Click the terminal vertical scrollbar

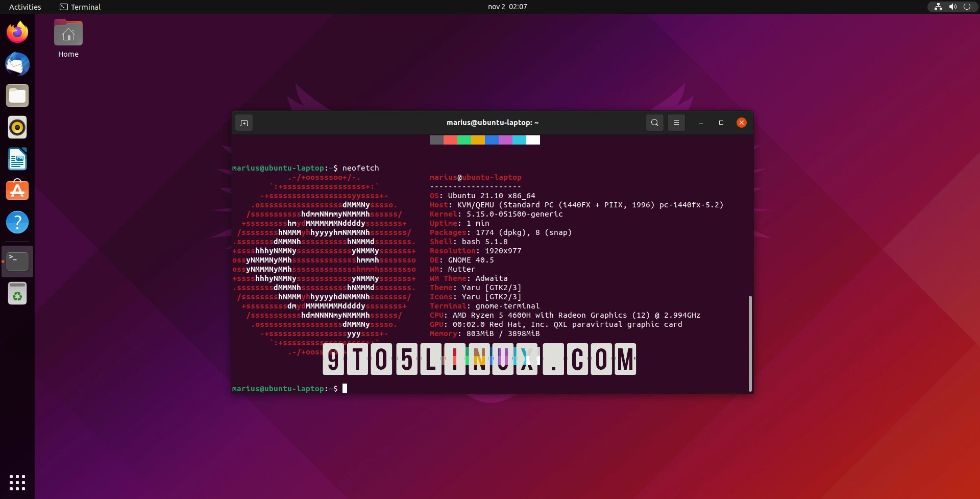point(750,343)
